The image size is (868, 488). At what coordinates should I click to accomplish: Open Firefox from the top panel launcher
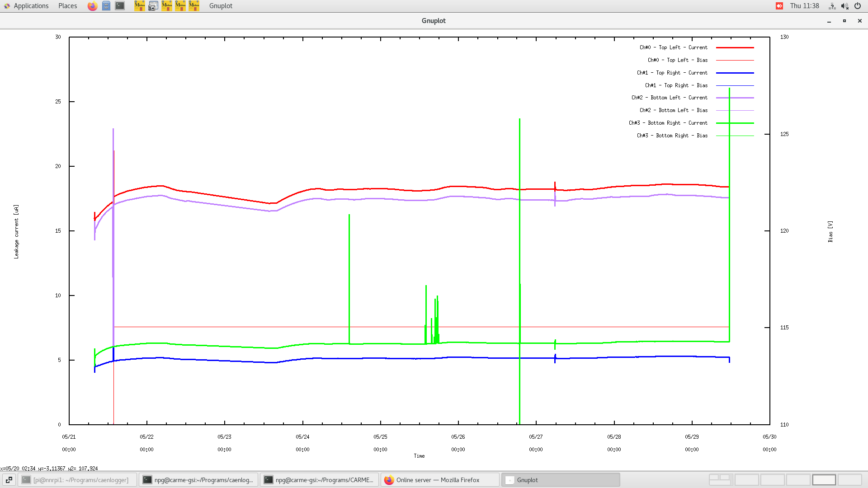pyautogui.click(x=92, y=6)
